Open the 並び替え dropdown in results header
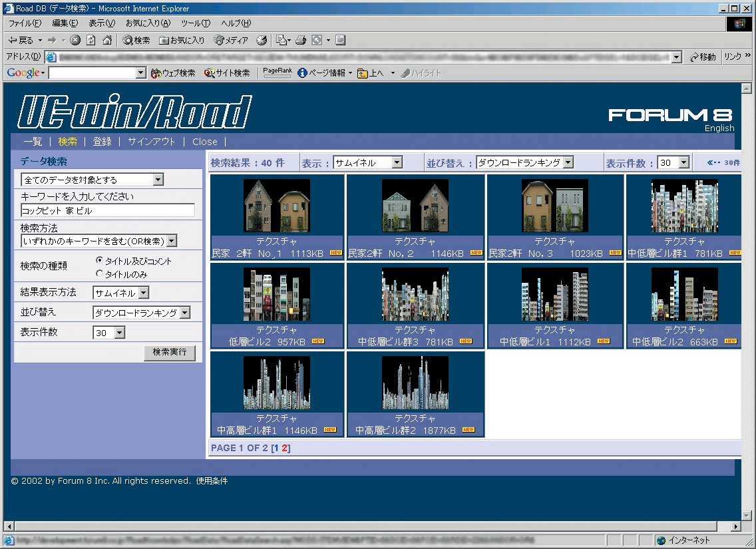Image resolution: width=756 pixels, height=549 pixels. 568,162
